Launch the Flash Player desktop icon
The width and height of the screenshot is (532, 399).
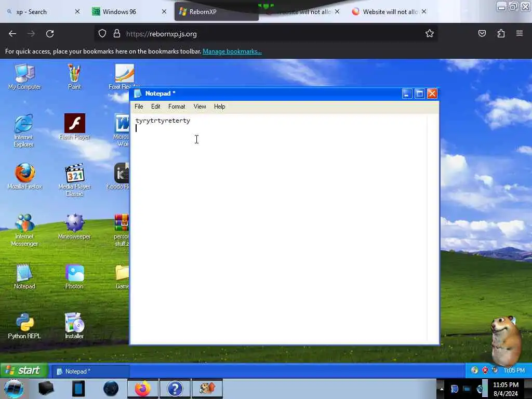tap(74, 127)
